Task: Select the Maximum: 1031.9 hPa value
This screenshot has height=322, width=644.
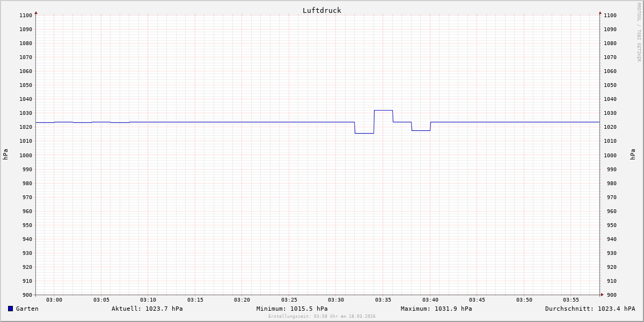Action: 436,309
